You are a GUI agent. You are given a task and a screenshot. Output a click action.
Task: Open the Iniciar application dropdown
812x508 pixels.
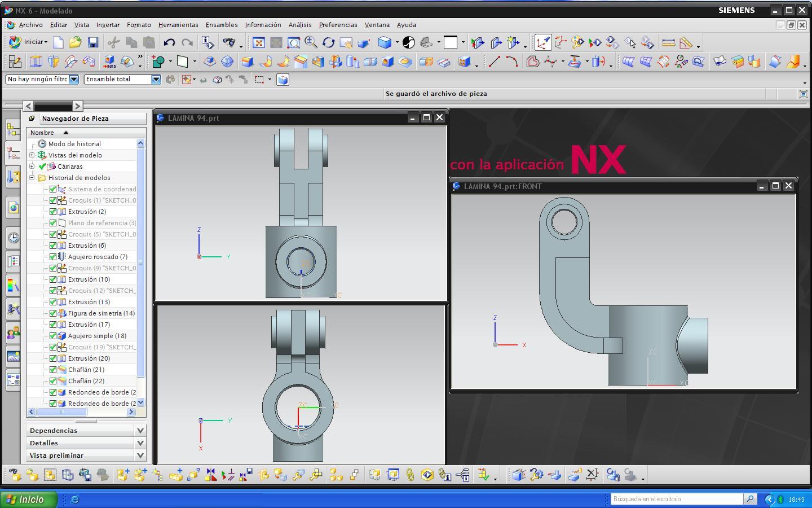coord(28,42)
